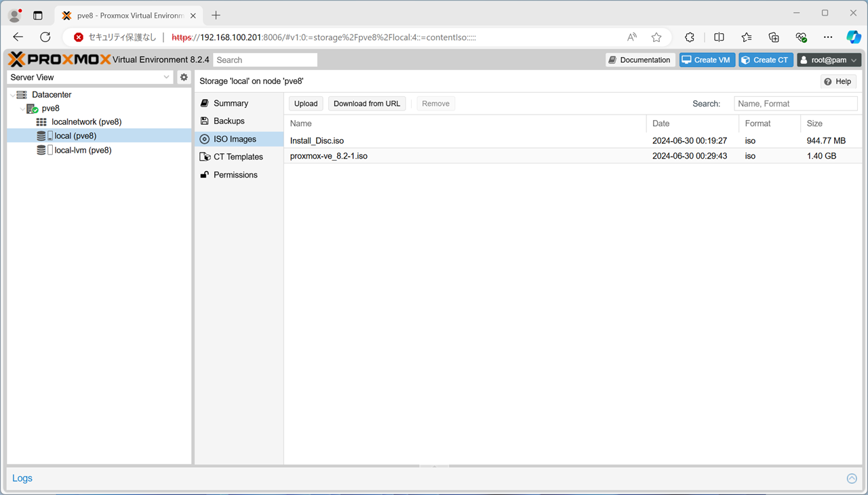Screen dimensions: 868x495
Task: Collapse the pve8 node in tree
Action: tap(22, 108)
